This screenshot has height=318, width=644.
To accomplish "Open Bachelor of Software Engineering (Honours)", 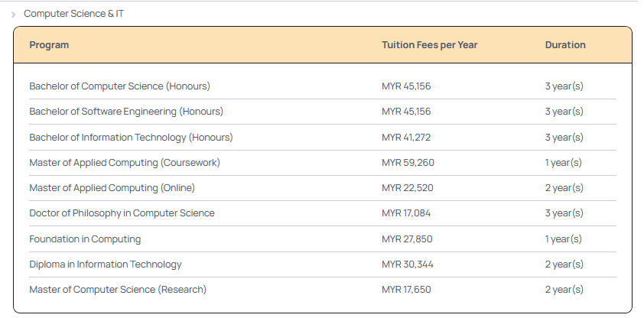I will point(126,112).
